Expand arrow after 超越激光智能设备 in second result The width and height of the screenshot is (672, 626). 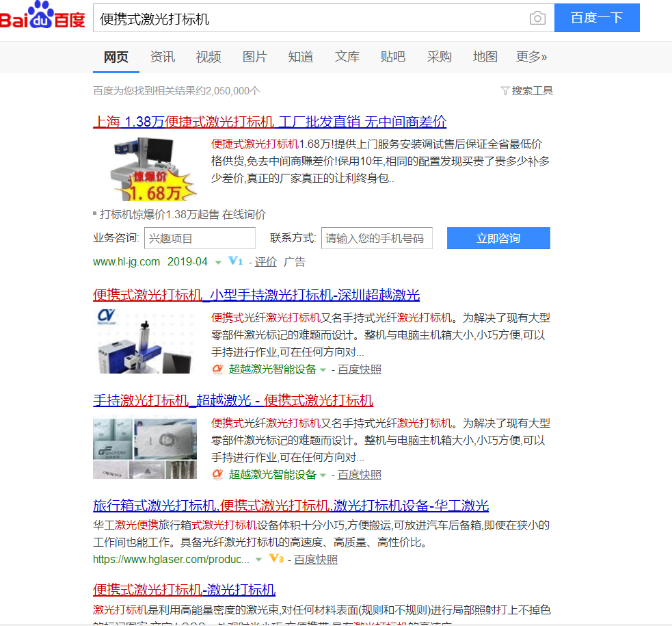(x=323, y=369)
